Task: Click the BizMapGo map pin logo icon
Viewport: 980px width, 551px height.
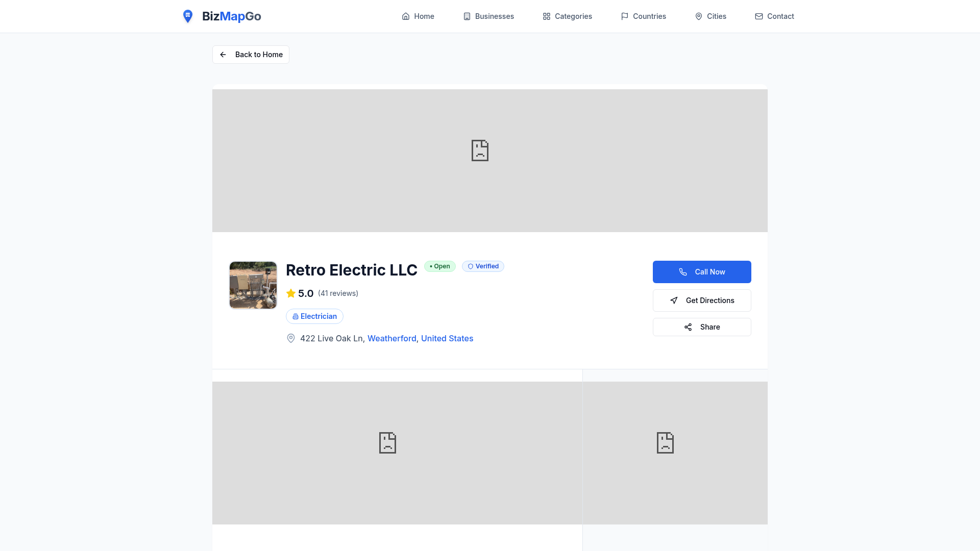Action: pyautogui.click(x=188, y=16)
